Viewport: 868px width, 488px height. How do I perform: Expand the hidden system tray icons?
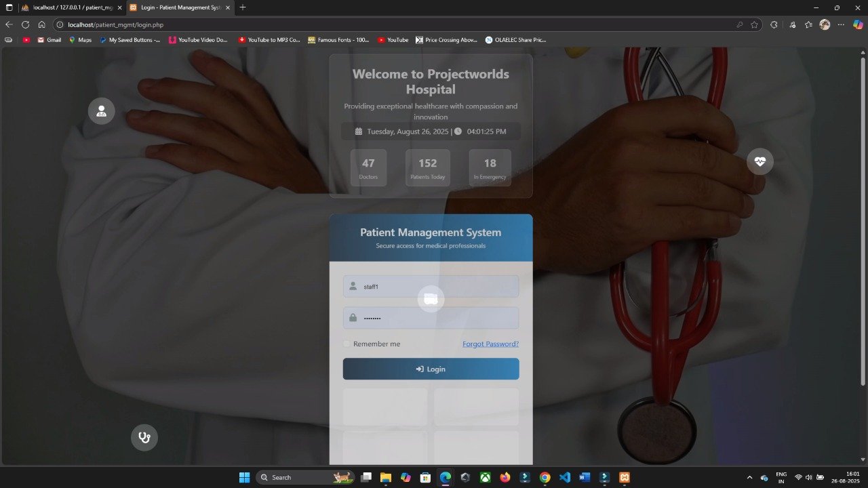coord(749,477)
